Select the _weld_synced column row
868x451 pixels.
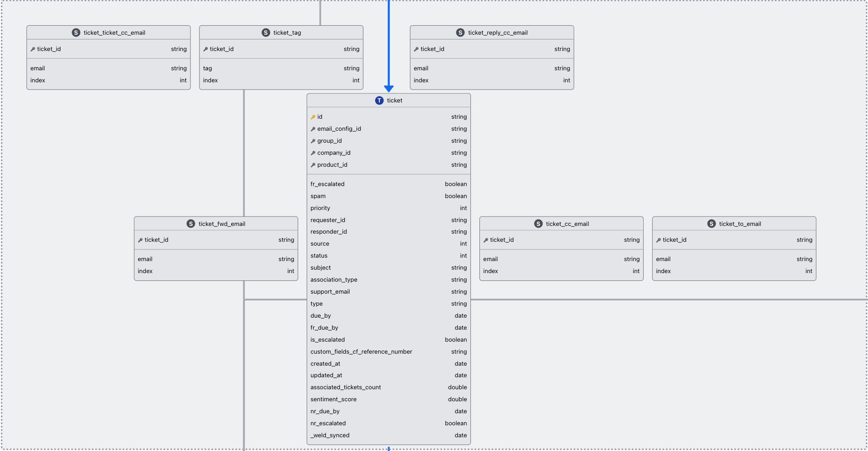point(388,435)
